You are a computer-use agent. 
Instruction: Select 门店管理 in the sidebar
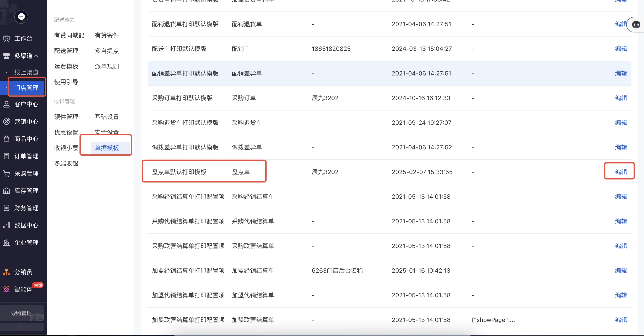[x=26, y=88]
